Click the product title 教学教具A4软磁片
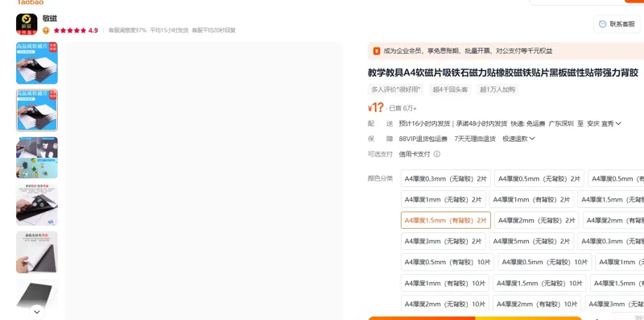The height and width of the screenshot is (320, 644). click(502, 73)
